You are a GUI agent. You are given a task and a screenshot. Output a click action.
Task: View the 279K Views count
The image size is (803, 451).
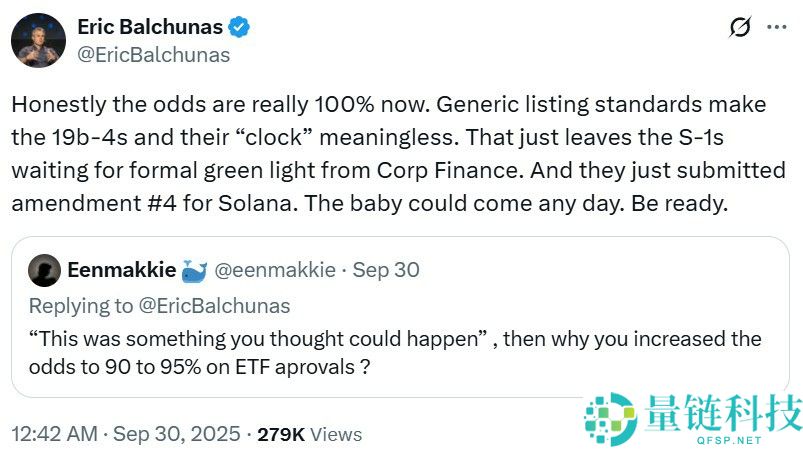point(309,434)
